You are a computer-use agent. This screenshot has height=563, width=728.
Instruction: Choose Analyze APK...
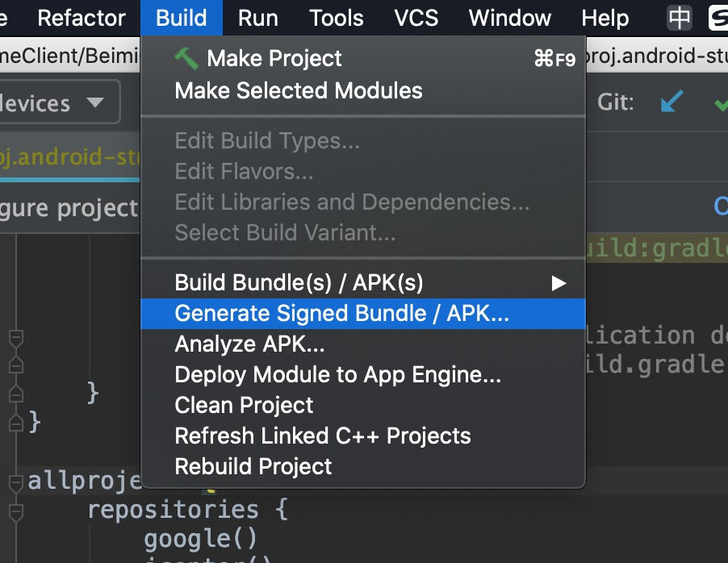(x=363, y=344)
